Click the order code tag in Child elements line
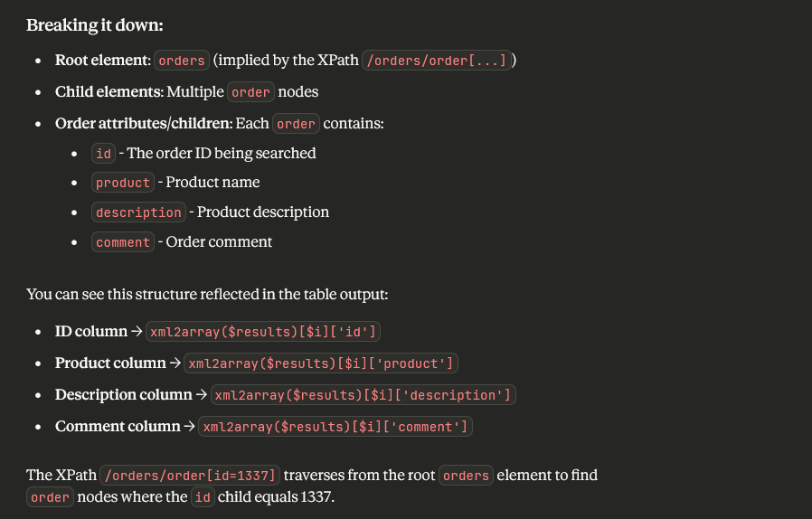The image size is (812, 519). (250, 92)
